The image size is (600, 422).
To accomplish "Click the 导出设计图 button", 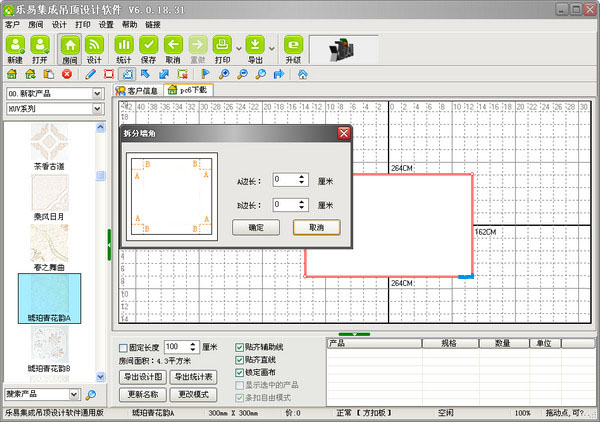I will [143, 377].
